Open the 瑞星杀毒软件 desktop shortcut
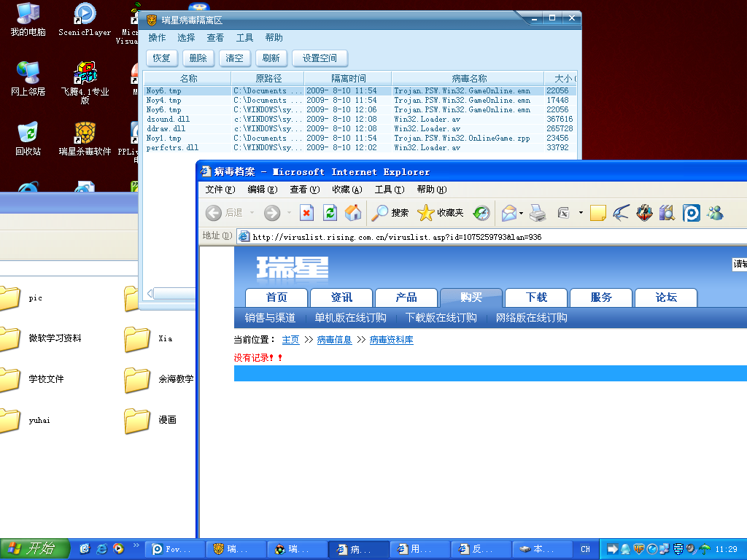 (x=85, y=139)
